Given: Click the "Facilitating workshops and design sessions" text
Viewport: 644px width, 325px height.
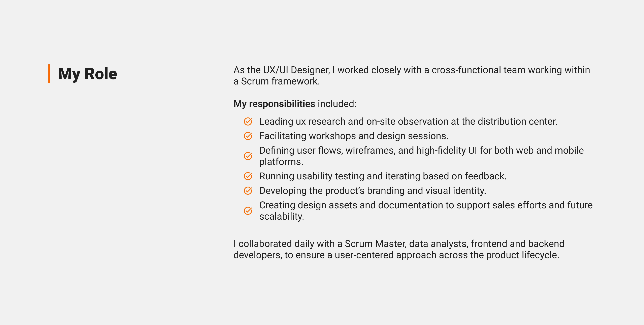Looking at the screenshot, I should [x=354, y=136].
